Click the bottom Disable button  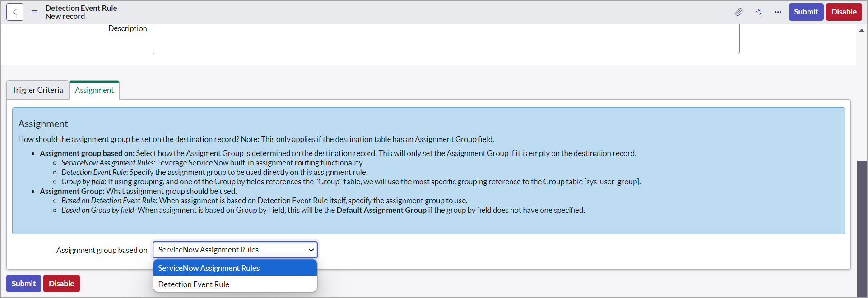61,284
